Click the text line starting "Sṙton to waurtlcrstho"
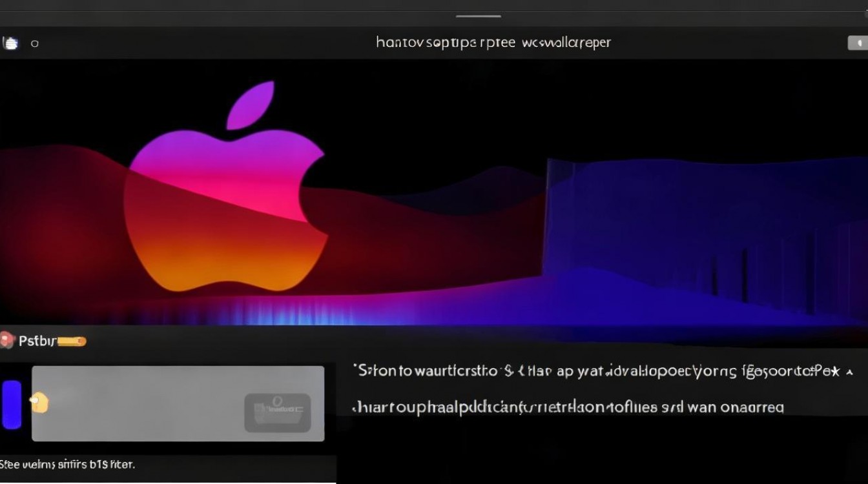Image resolution: width=868 pixels, height=484 pixels. pos(597,371)
